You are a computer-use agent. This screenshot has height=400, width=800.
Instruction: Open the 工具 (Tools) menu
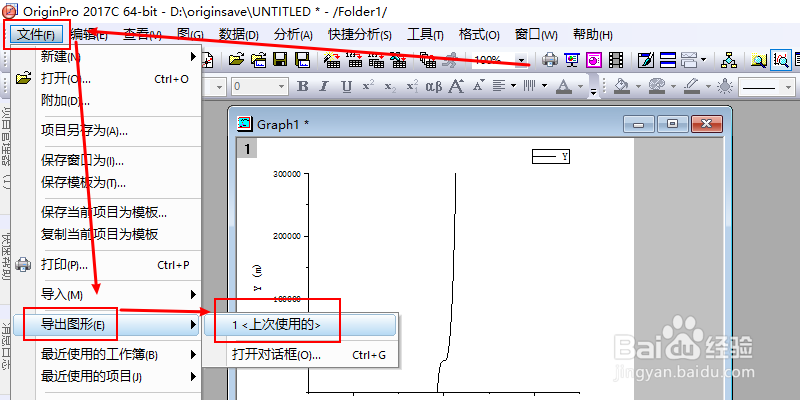[426, 35]
